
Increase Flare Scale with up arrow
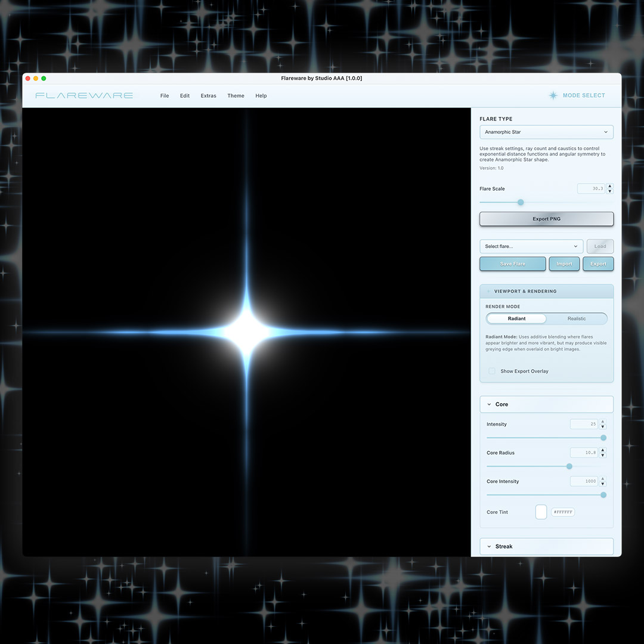pyautogui.click(x=610, y=186)
